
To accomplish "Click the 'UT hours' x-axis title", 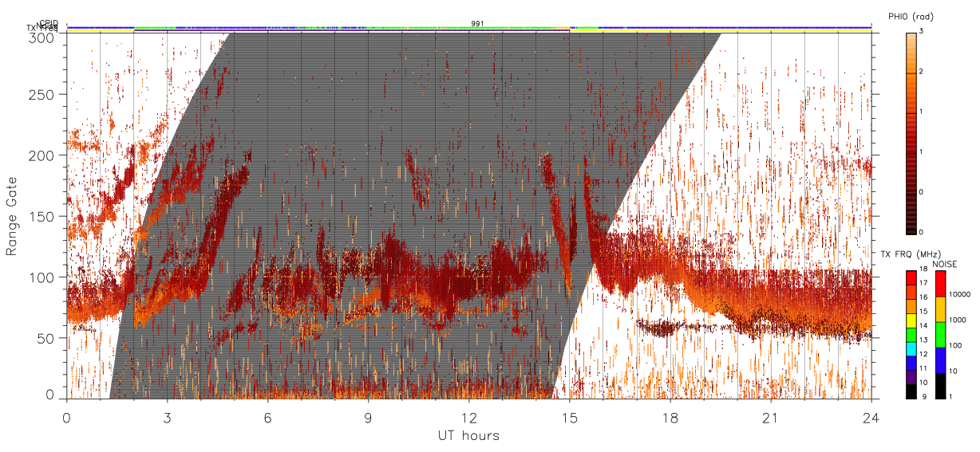I will coord(468,435).
